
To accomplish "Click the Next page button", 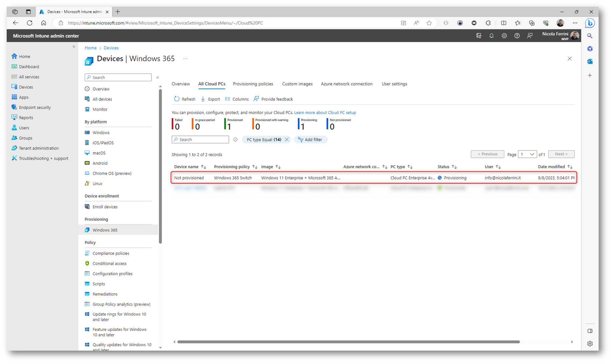I will pos(561,154).
